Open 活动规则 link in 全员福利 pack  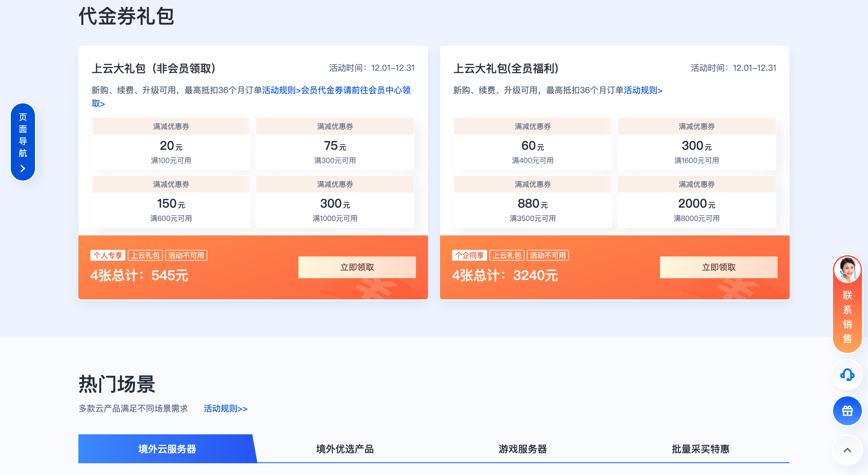pyautogui.click(x=642, y=91)
